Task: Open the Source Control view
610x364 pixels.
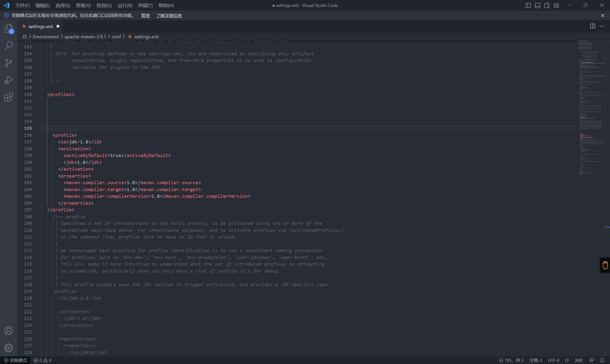Action: pos(9,63)
